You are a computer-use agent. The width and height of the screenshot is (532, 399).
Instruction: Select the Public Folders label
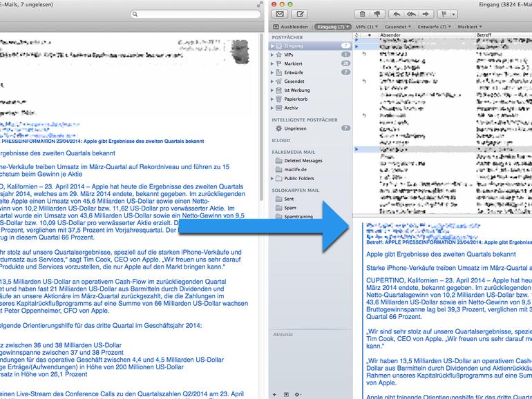pyautogui.click(x=299, y=178)
